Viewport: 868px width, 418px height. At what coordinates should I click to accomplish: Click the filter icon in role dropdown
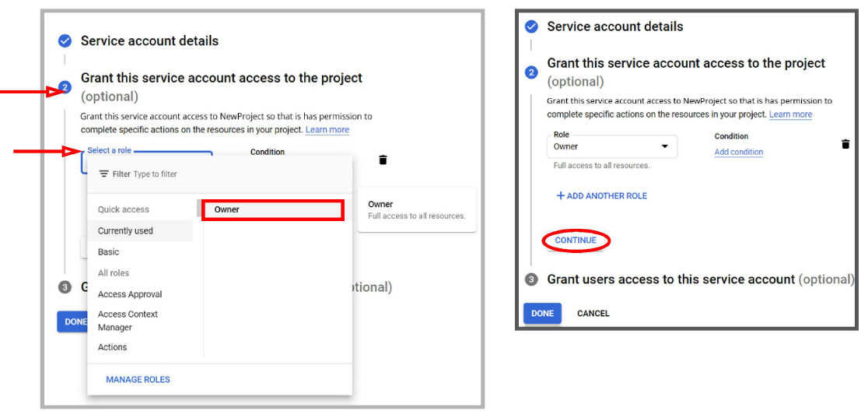point(103,174)
